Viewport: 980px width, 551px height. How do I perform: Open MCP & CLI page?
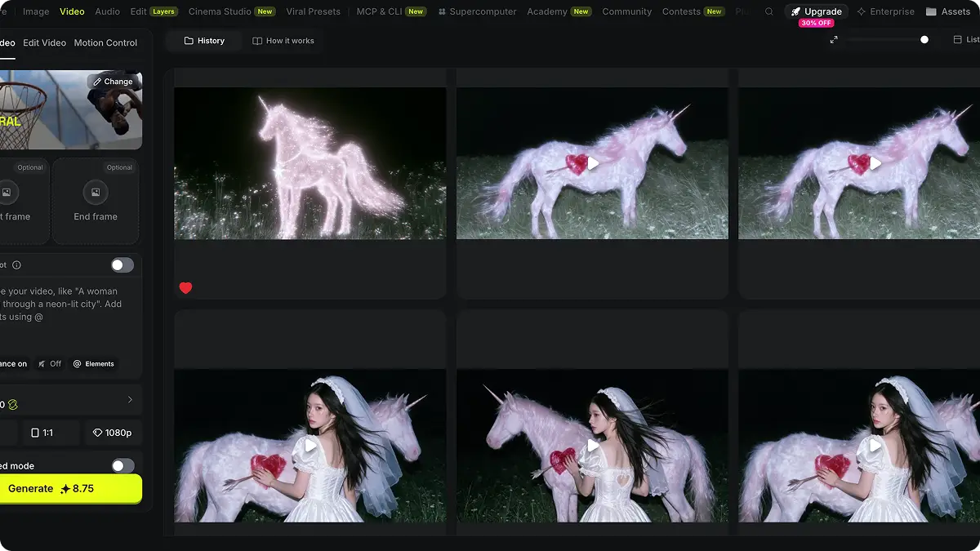click(392, 11)
